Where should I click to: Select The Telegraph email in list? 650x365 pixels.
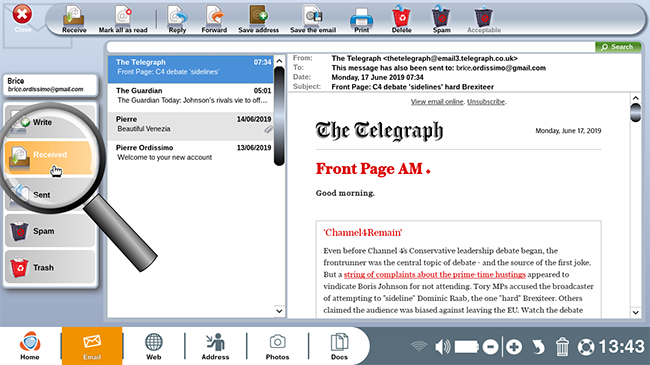coord(191,69)
